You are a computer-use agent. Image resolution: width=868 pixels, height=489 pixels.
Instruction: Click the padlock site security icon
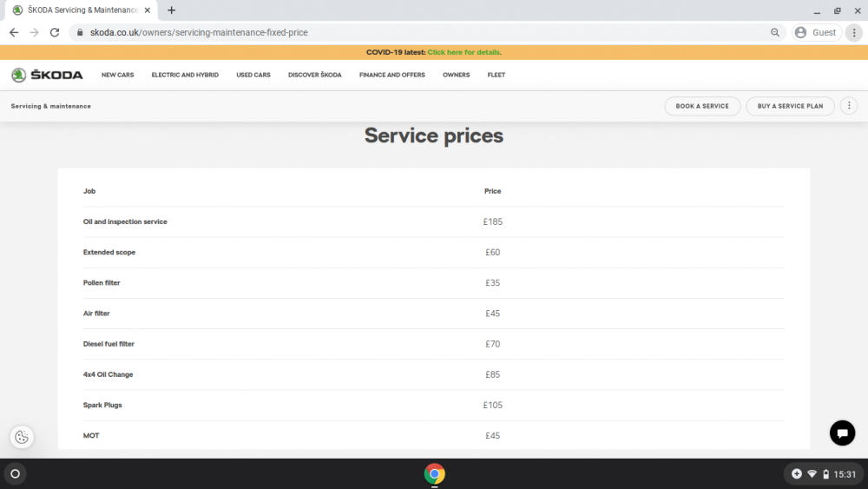click(x=80, y=33)
